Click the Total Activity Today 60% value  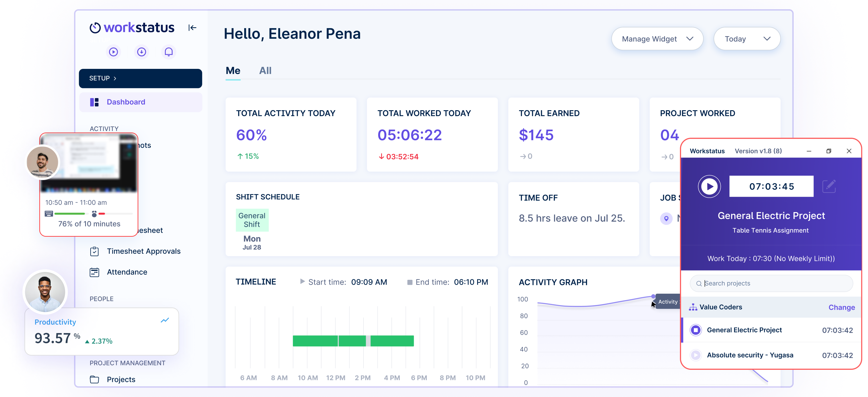coord(251,135)
